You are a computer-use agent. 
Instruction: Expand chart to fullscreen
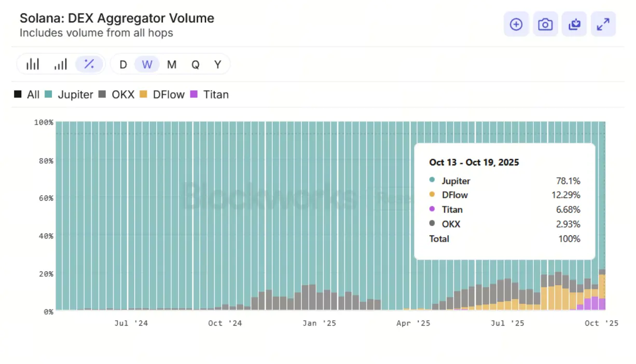(603, 24)
